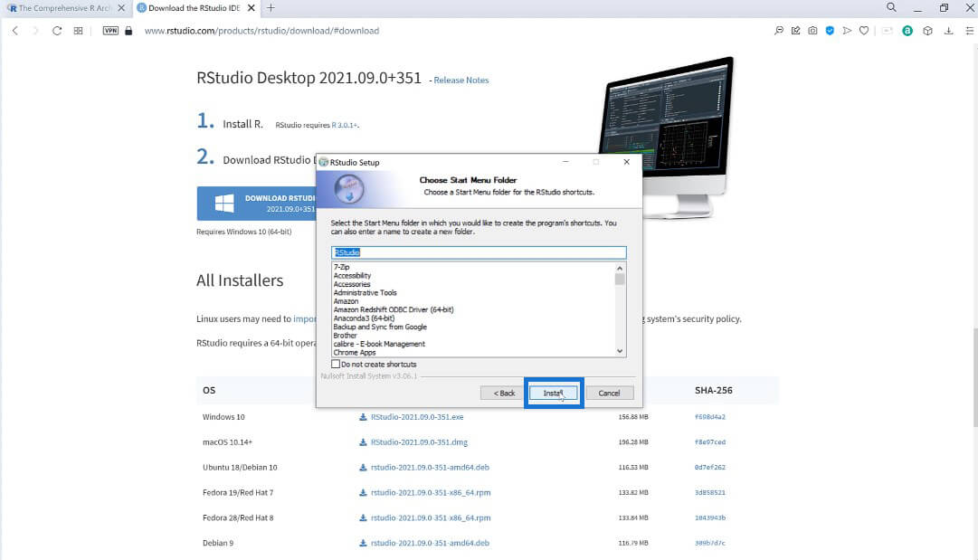
Task: Click the Fedora 19 SHA-256 hash 3d858521
Action: [x=710, y=493]
